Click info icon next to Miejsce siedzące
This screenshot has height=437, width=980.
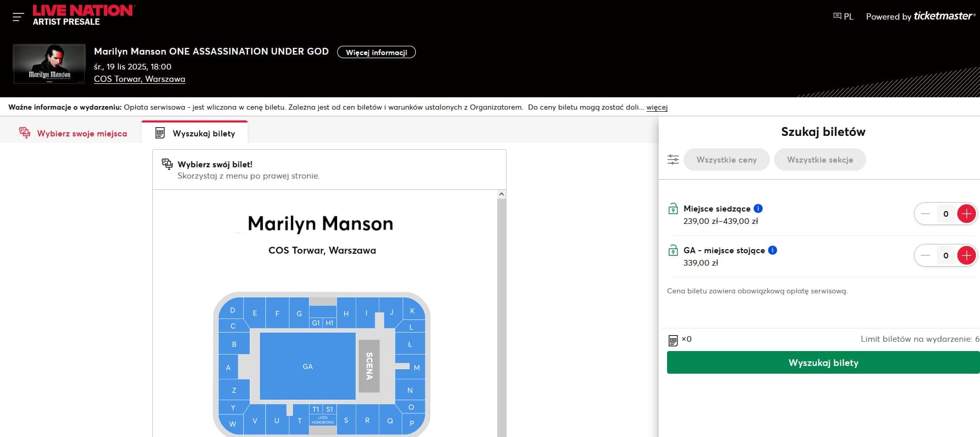[x=758, y=208]
